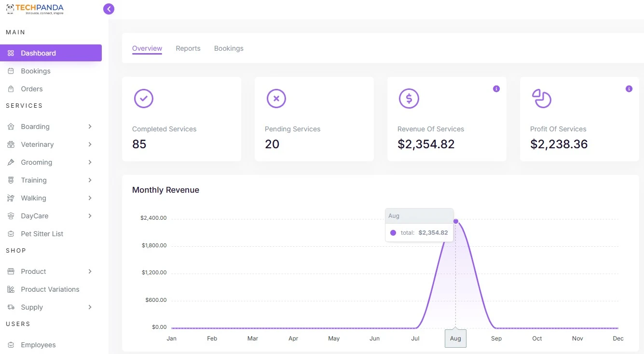Open Orders from the sidebar
This screenshot has height=354, width=644.
(32, 89)
